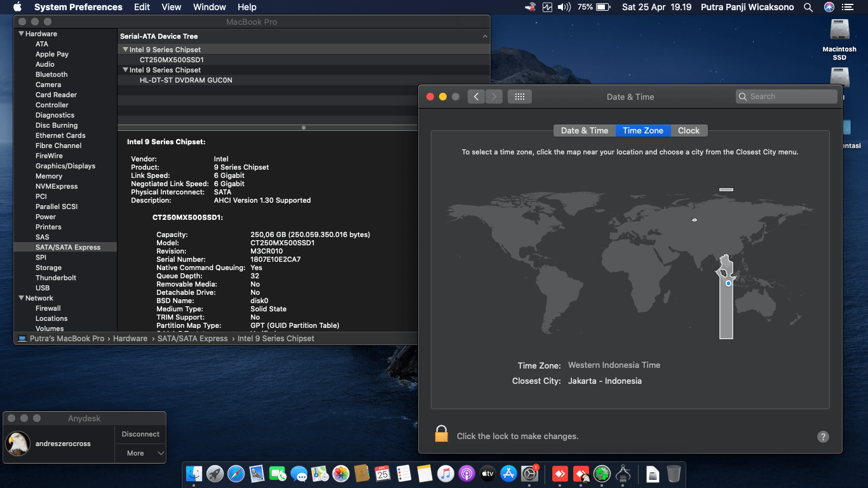Open Notification Center list icon
Viewport: 868px width, 488px height.
(848, 7)
